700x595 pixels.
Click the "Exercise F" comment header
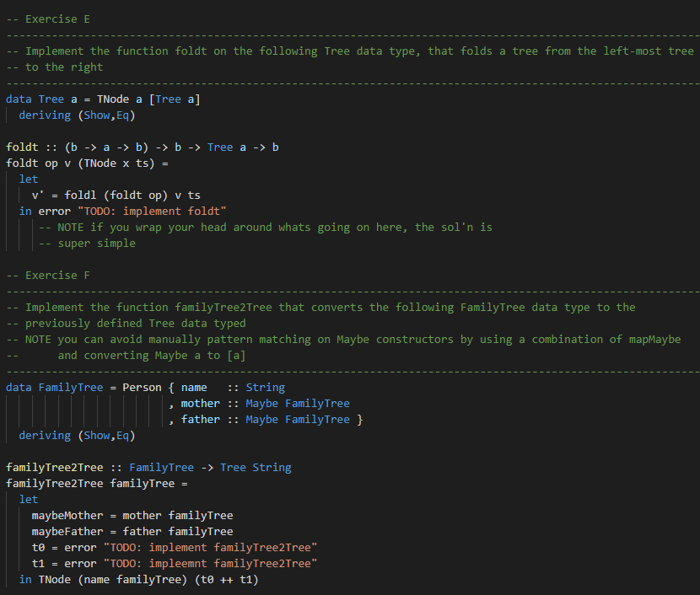[57, 275]
